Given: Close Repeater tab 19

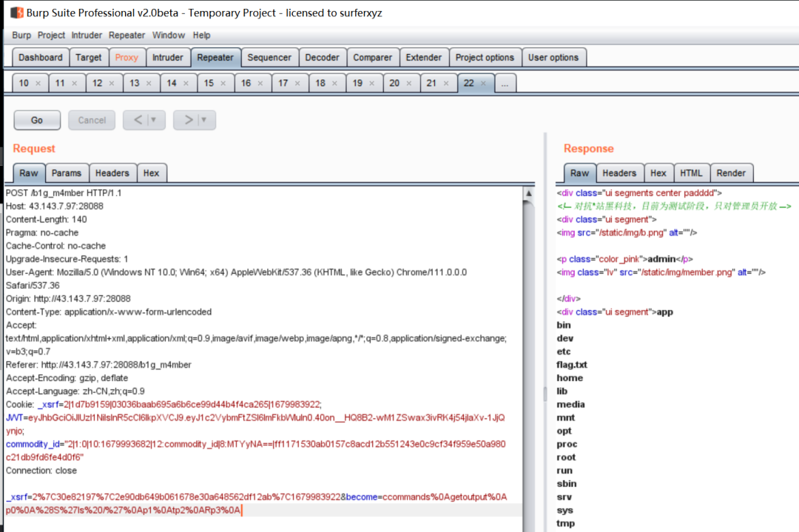Looking at the screenshot, I should [x=372, y=83].
